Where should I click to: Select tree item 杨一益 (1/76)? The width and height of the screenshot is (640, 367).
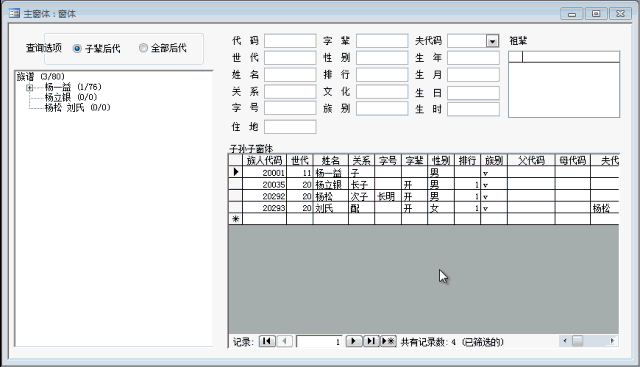tap(73, 87)
